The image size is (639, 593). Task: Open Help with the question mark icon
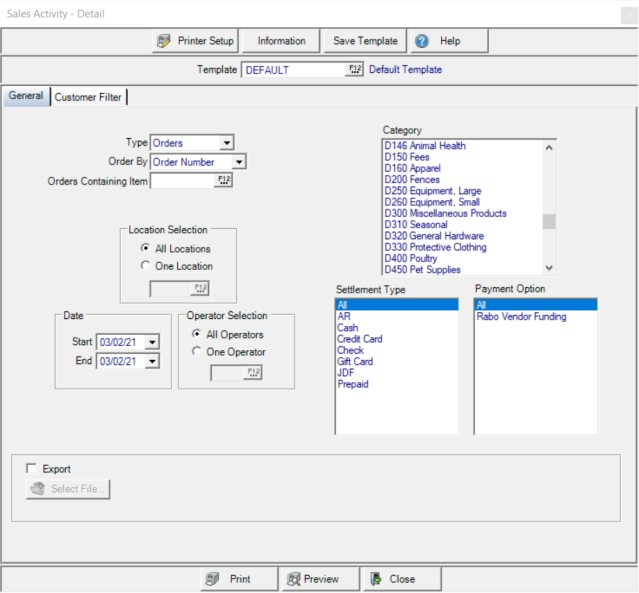click(x=422, y=41)
